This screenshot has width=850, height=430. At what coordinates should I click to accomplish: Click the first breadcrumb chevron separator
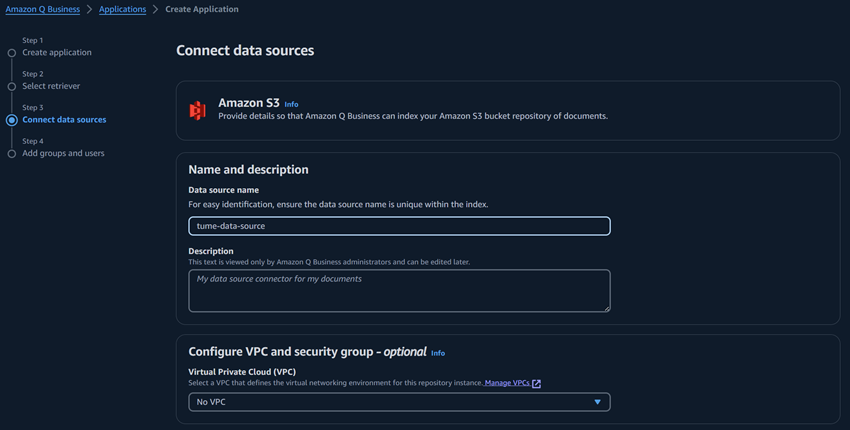pos(88,9)
